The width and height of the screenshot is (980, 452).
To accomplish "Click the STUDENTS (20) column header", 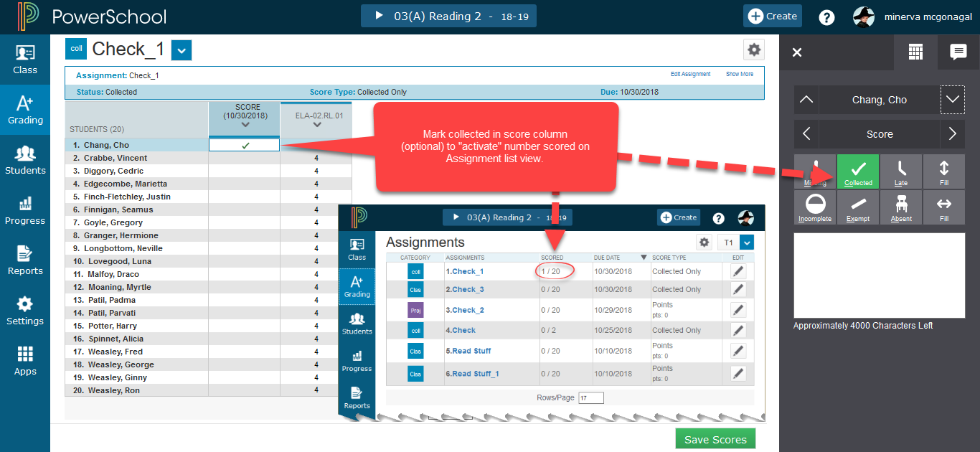I will point(136,119).
